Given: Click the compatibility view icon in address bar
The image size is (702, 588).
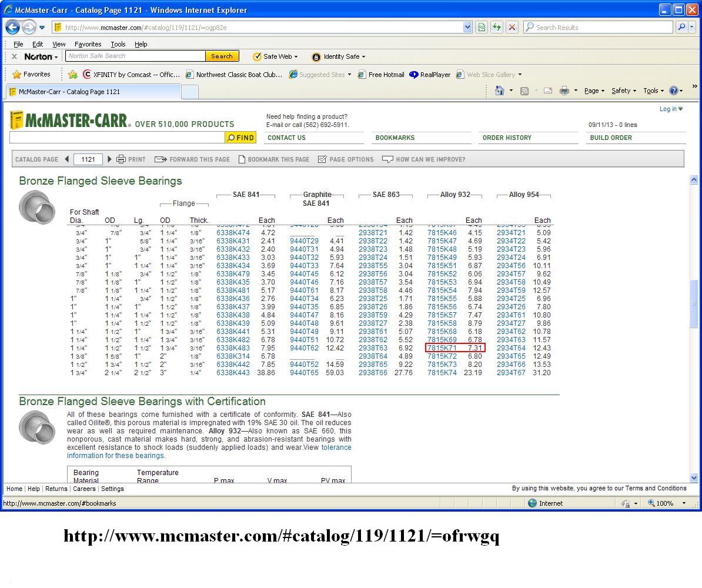Looking at the screenshot, I should [x=482, y=27].
